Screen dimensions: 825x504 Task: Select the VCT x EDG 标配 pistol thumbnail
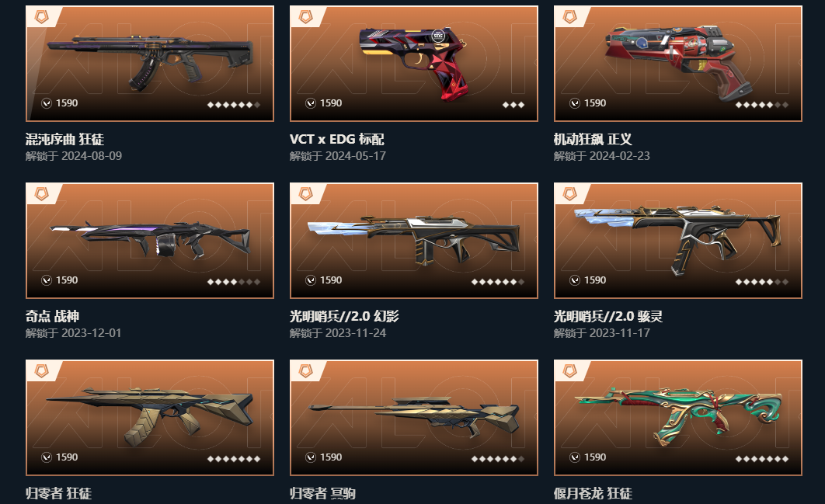416,63
